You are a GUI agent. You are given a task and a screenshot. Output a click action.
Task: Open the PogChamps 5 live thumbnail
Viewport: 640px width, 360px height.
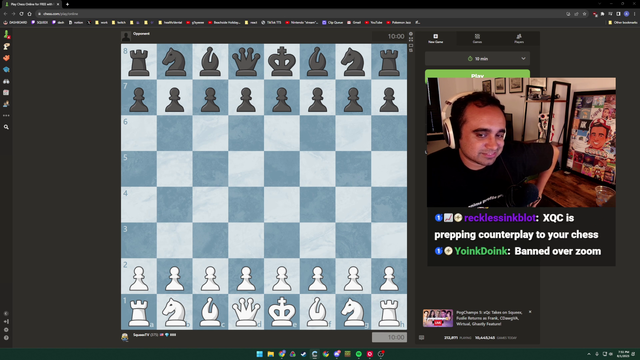pyautogui.click(x=438, y=318)
